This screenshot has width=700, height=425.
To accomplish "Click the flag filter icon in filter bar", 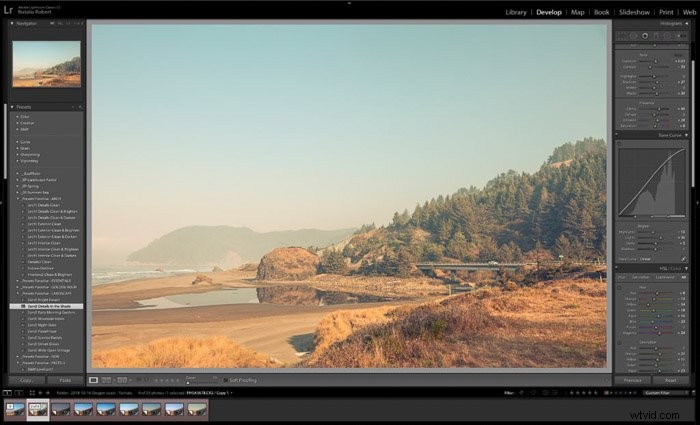I will (521, 393).
